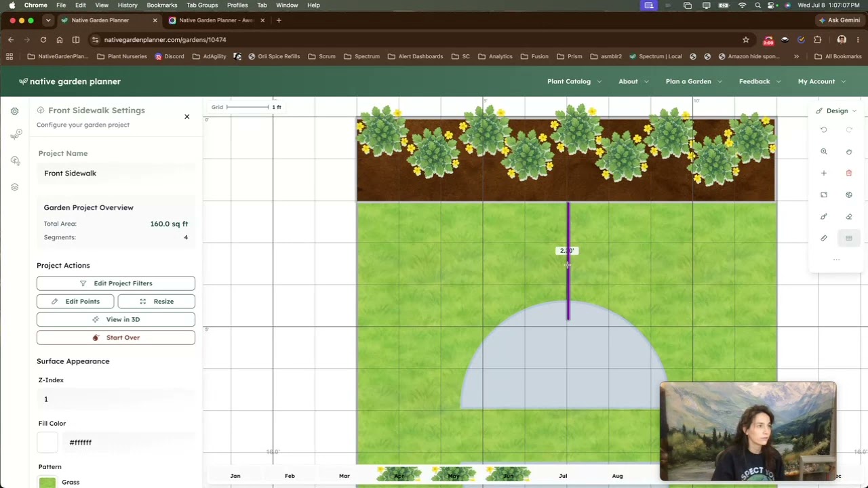Viewport: 868px width, 488px height.
Task: Expand the Design mode dropdown
Action: (x=837, y=110)
